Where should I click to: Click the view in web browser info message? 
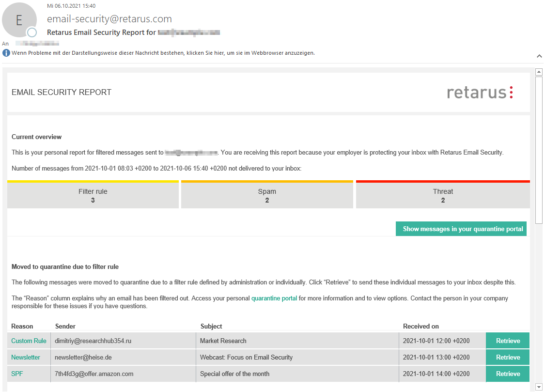point(163,53)
